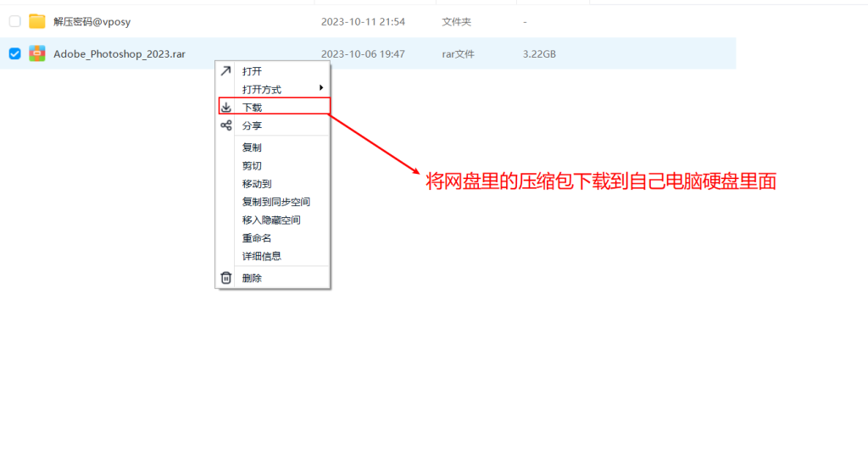Choose 重命名 from the context menu

point(257,238)
